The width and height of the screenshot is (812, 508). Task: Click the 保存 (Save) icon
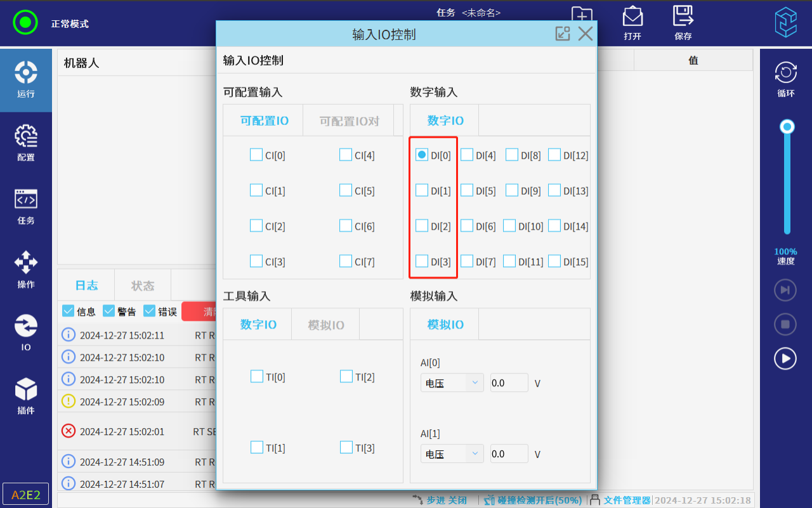click(x=683, y=23)
